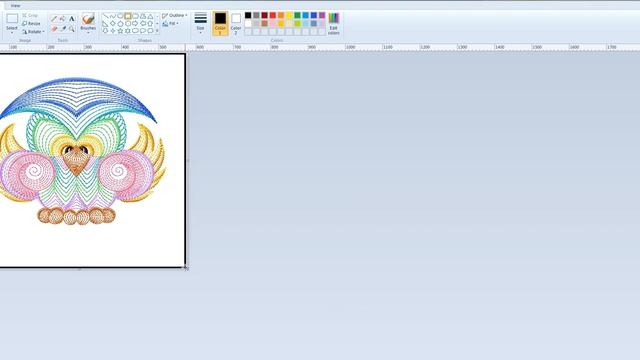
Task: Pick the red palette swatch
Action: tap(273, 16)
